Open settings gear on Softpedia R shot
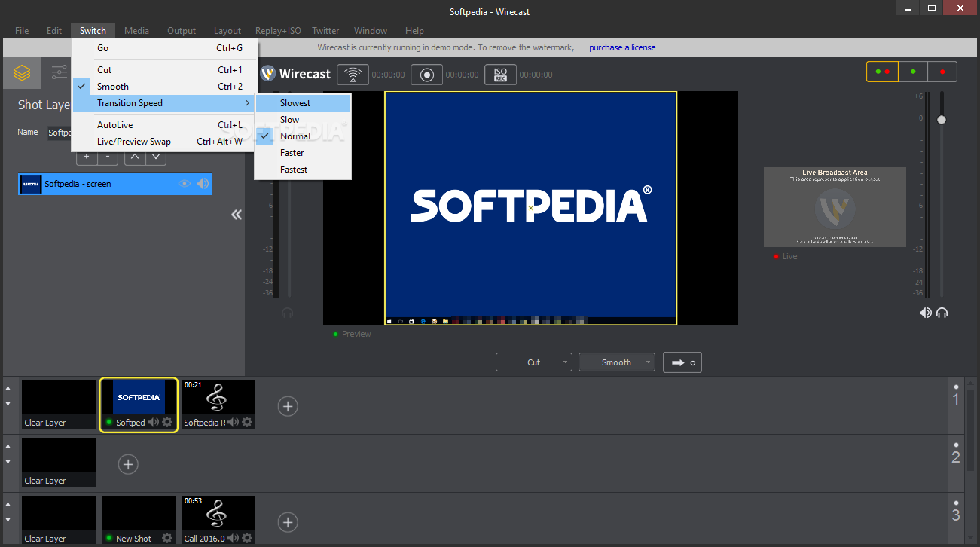Viewport: 980px width, 547px height. [247, 423]
